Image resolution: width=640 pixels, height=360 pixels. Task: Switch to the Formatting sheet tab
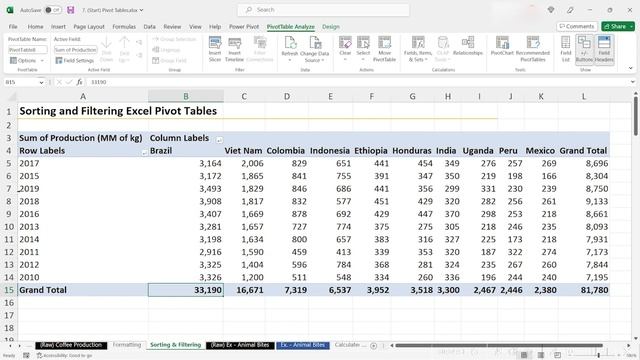pos(127,345)
